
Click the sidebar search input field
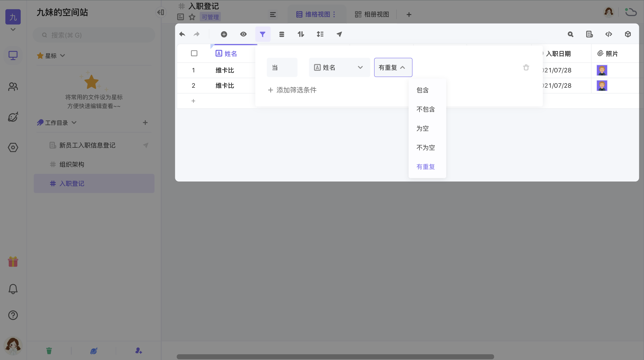click(x=94, y=35)
